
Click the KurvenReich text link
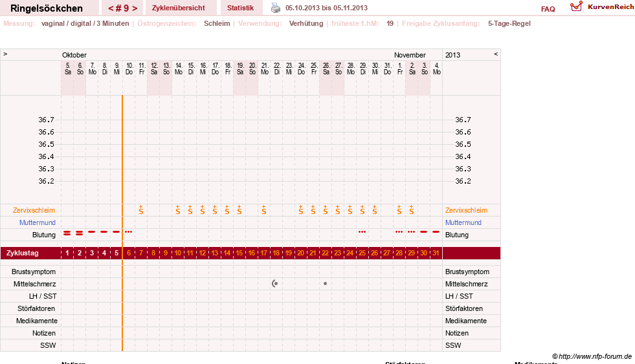point(611,7)
